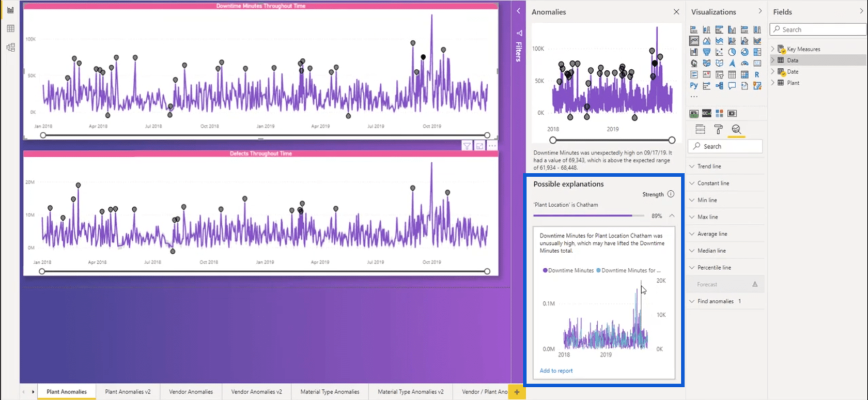Expand the Key Measures table
The width and height of the screenshot is (868, 400).
pyautogui.click(x=773, y=49)
